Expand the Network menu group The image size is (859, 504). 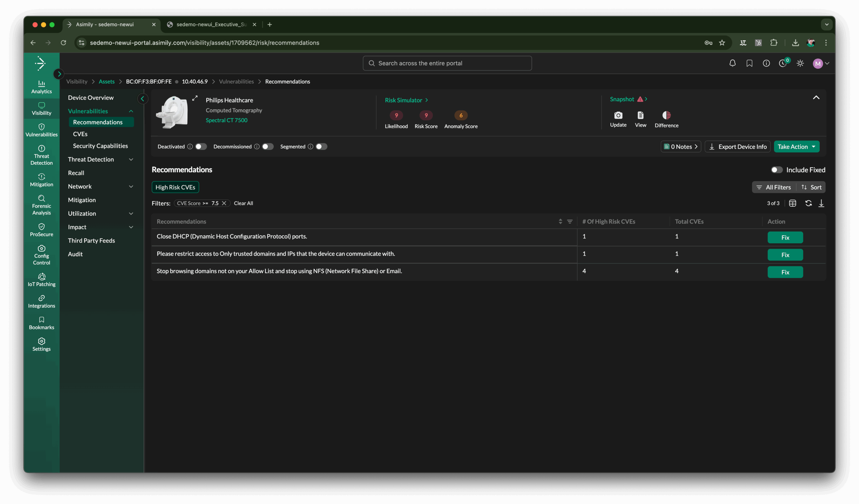click(x=131, y=187)
